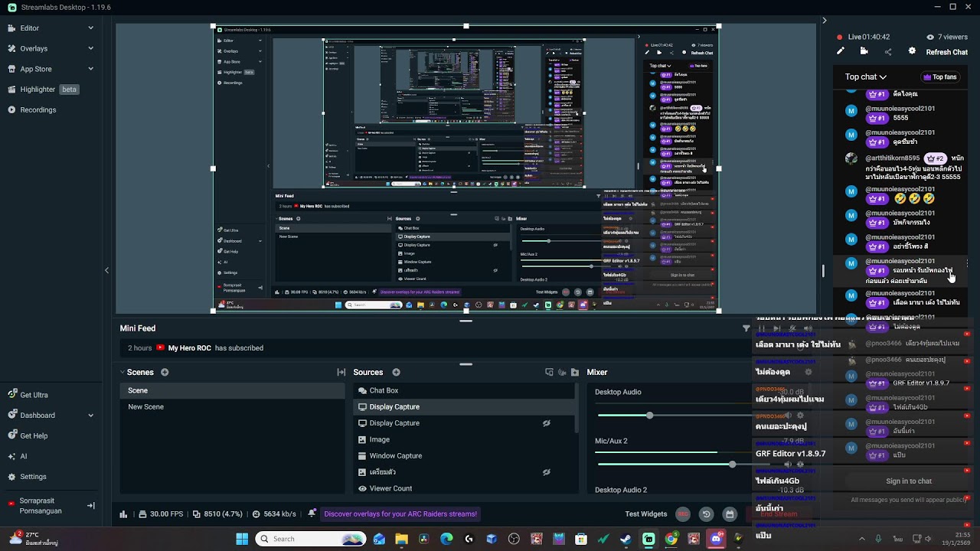Viewport: 980px width, 551px height.
Task: Click the Test Widgets button
Action: pyautogui.click(x=646, y=514)
